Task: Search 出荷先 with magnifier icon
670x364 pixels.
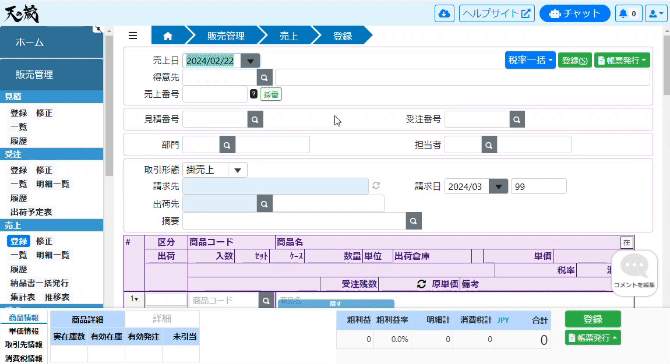Action: (264, 204)
